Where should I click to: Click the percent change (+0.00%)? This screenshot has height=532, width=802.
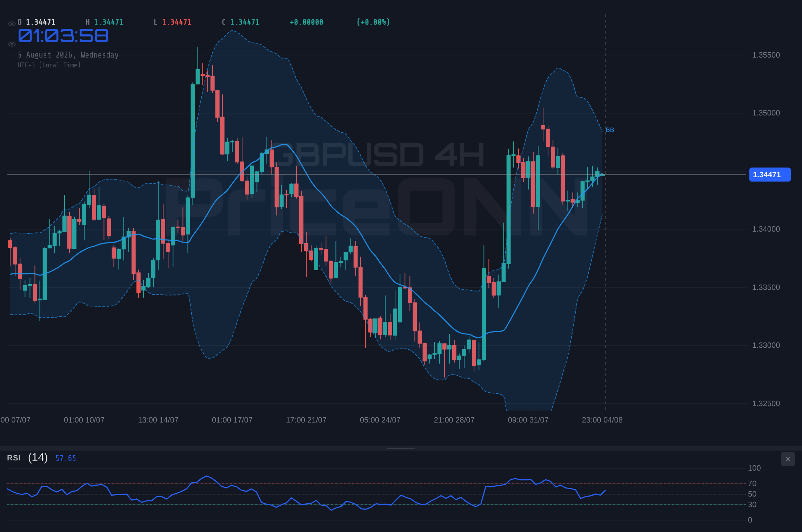[373, 22]
